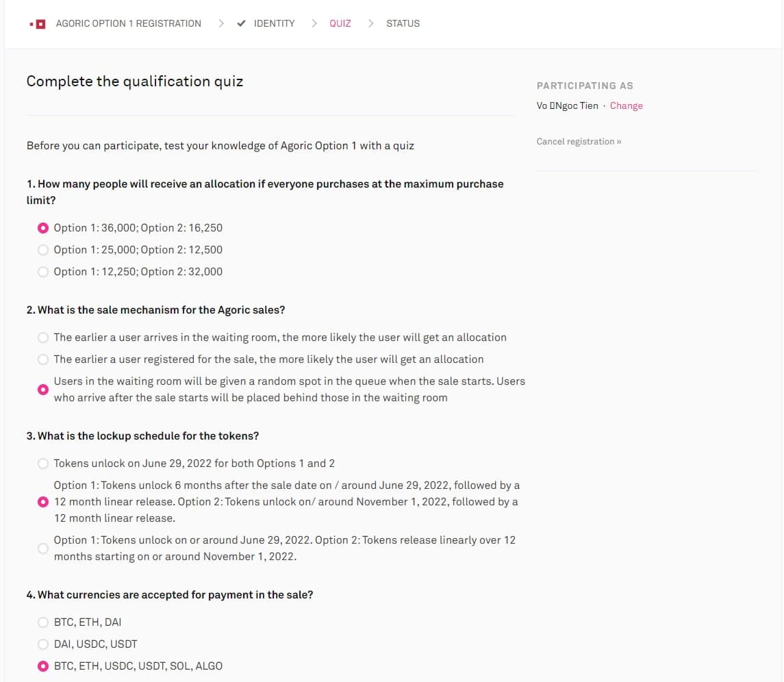
Task: Open Agoric Option 1 Registration breadcrumb
Action: click(129, 23)
